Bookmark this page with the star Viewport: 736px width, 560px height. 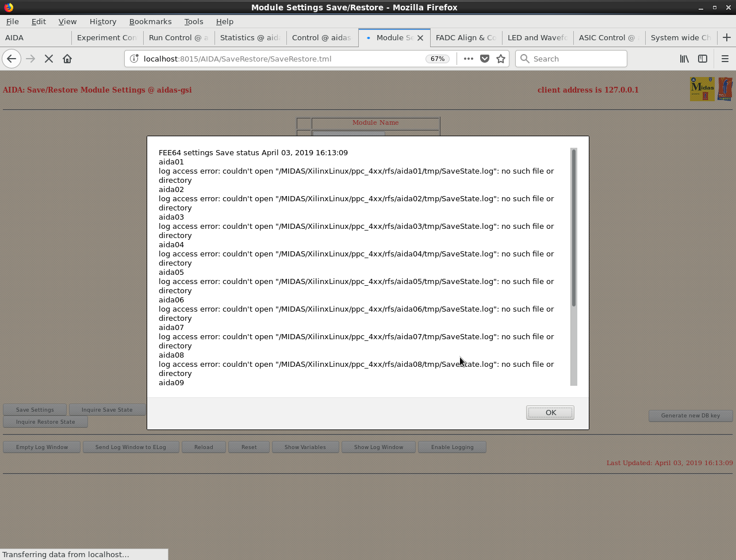coord(501,59)
